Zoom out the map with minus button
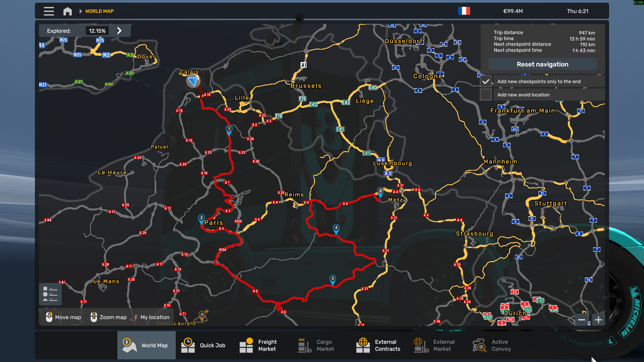The width and height of the screenshot is (644, 362). pyautogui.click(x=582, y=320)
